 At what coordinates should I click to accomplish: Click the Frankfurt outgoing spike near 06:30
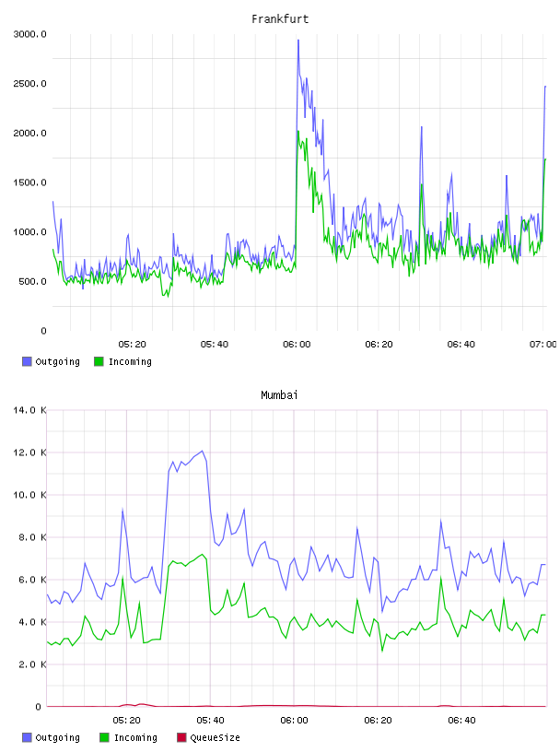(x=422, y=127)
